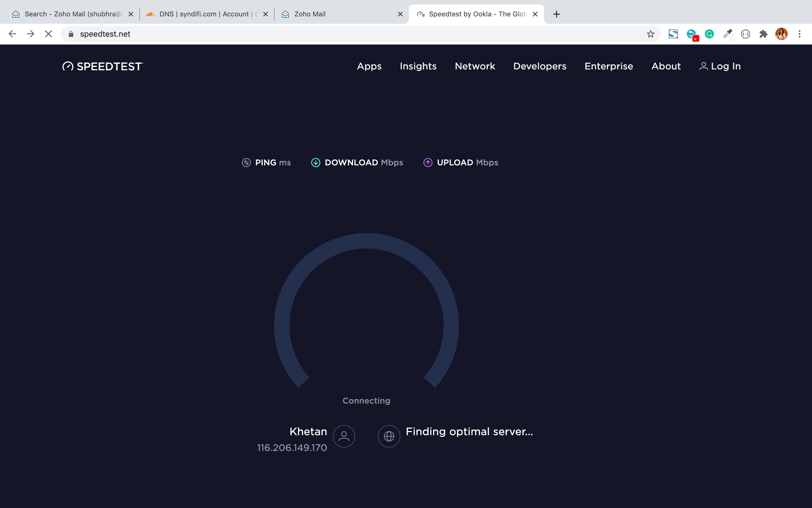The image size is (812, 508).
Task: Click the UPLOAD arrow icon
Action: coord(428,163)
